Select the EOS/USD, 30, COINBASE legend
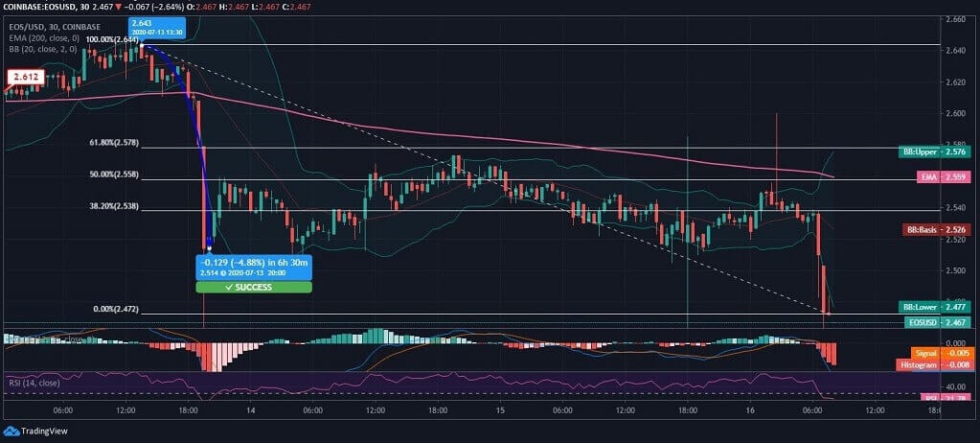The width and height of the screenshot is (980, 443). pos(55,27)
